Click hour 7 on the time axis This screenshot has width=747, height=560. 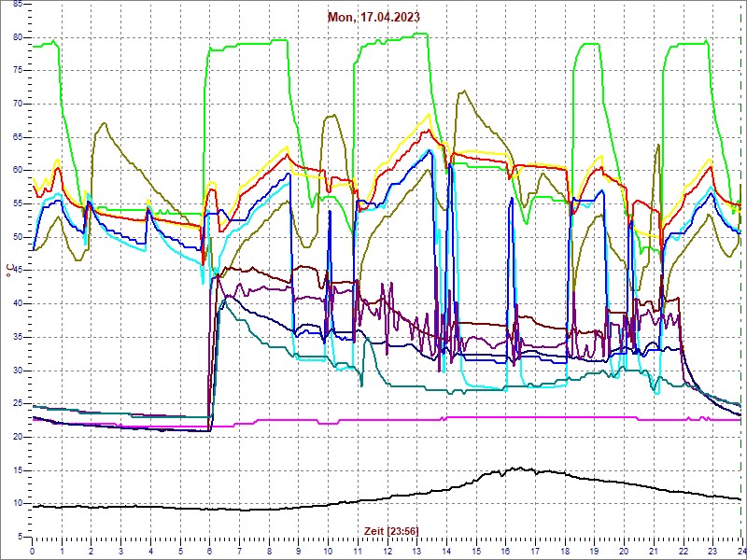click(239, 552)
